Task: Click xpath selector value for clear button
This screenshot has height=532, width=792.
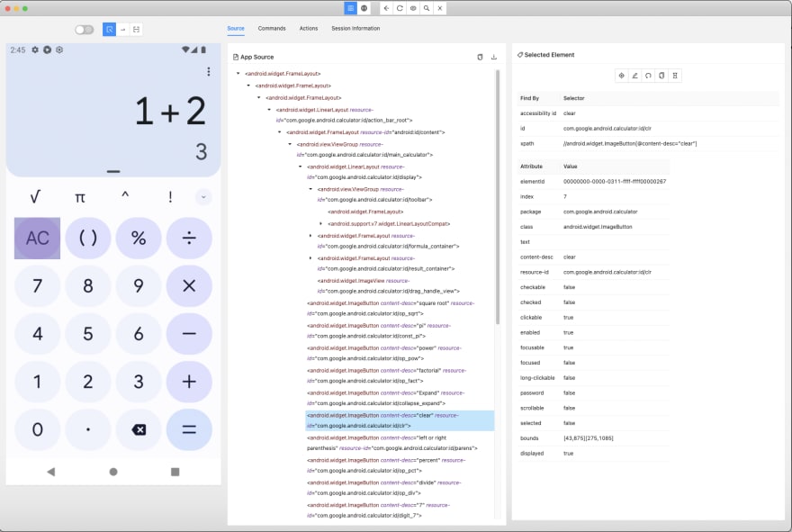Action: [x=630, y=143]
